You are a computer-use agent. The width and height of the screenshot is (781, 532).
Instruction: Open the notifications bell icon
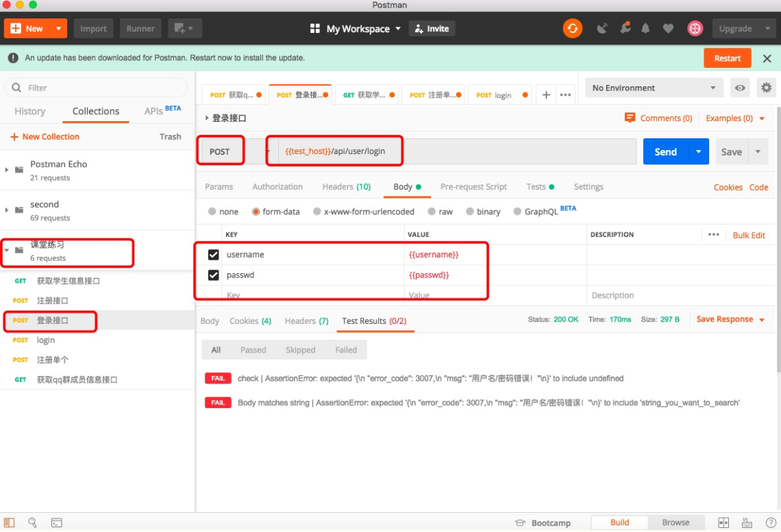click(645, 28)
